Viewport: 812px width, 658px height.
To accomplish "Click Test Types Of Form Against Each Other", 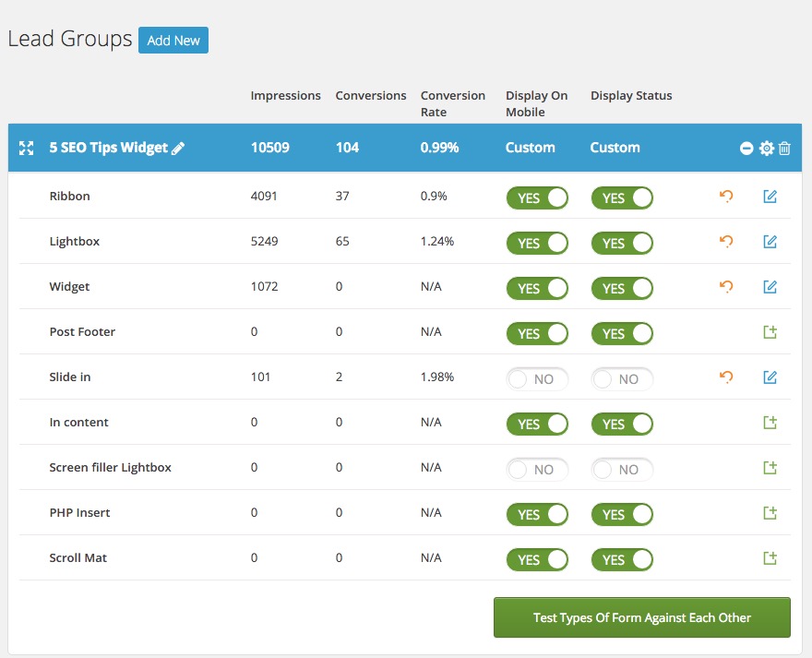I will (642, 617).
